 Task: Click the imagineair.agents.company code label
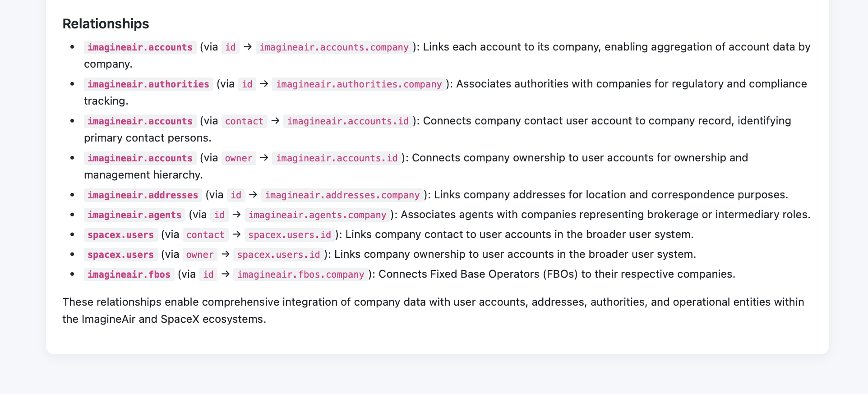[318, 215]
